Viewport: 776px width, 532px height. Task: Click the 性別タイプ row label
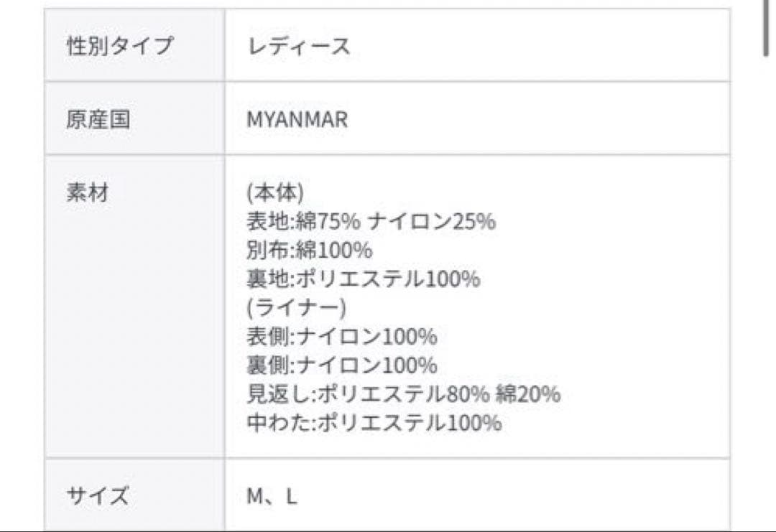pyautogui.click(x=119, y=46)
